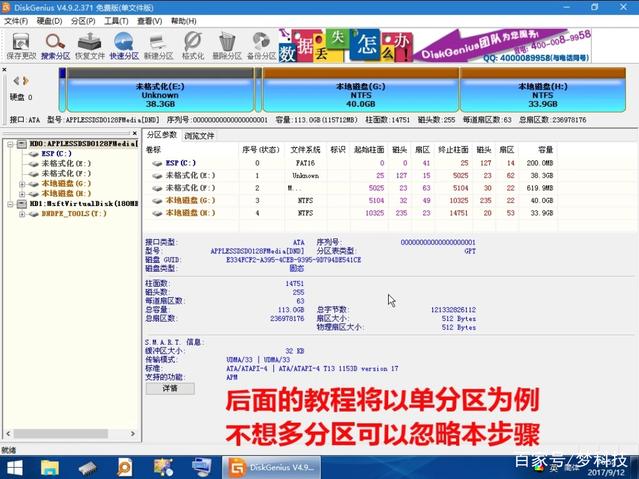639x479 pixels.
Task: Select DNDPE_TOOLS (Y:) in the disk tree
Action: click(74, 214)
